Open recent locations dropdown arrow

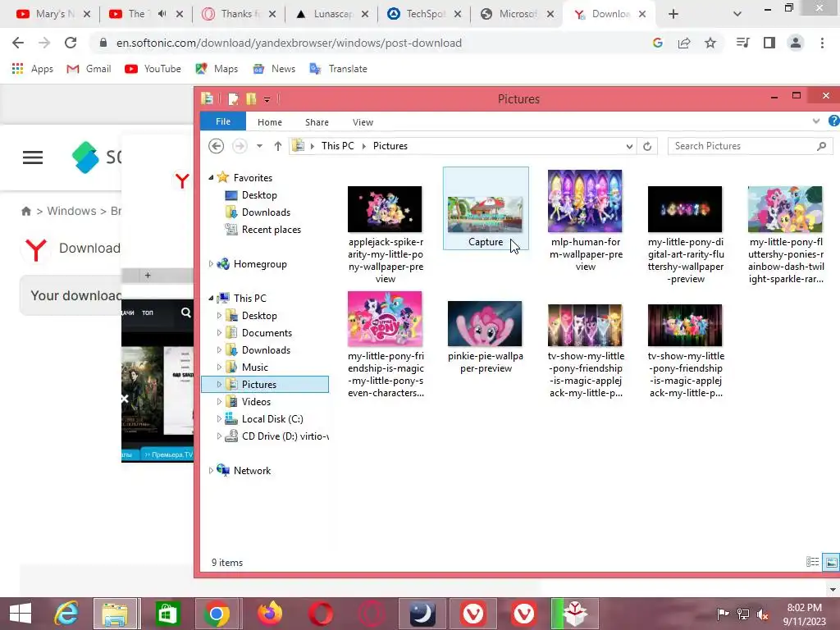(259, 146)
